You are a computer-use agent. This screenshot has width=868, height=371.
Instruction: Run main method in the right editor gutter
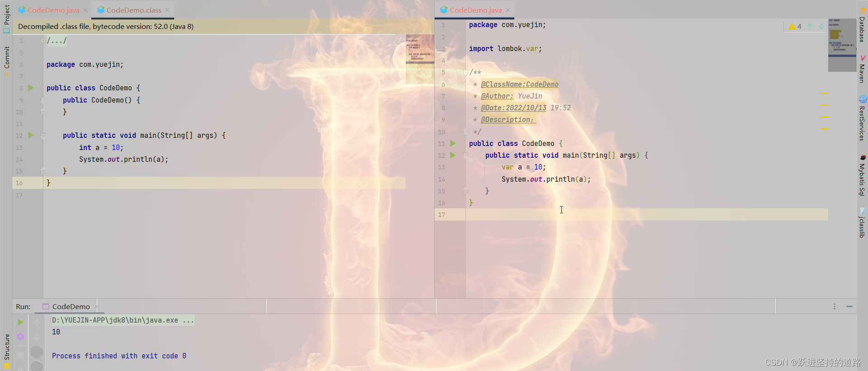pyautogui.click(x=453, y=155)
